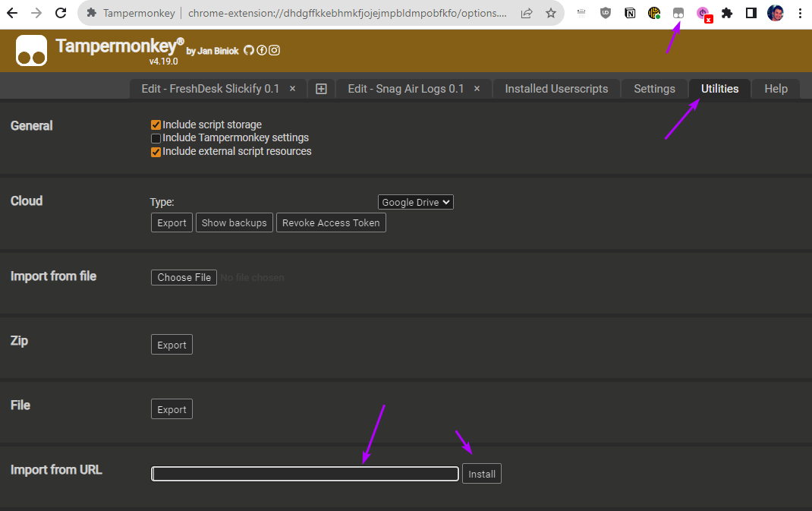Click the Install button
812x511 pixels.
tap(481, 474)
